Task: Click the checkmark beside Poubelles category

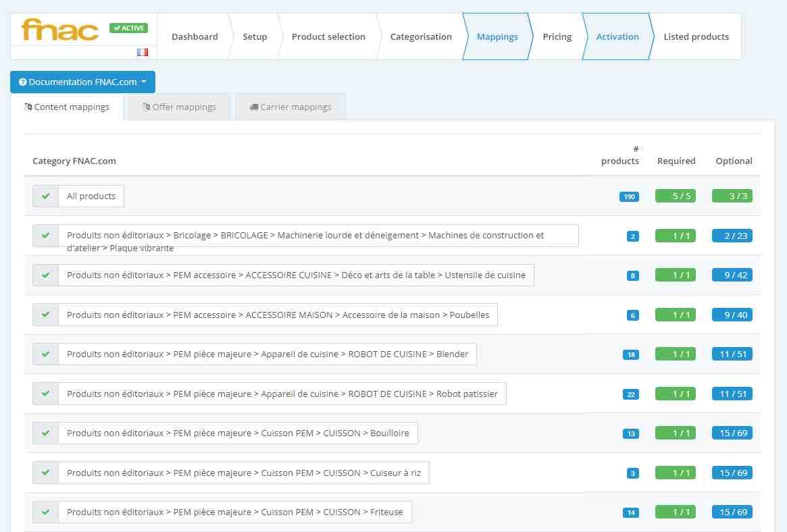Action: click(x=46, y=315)
